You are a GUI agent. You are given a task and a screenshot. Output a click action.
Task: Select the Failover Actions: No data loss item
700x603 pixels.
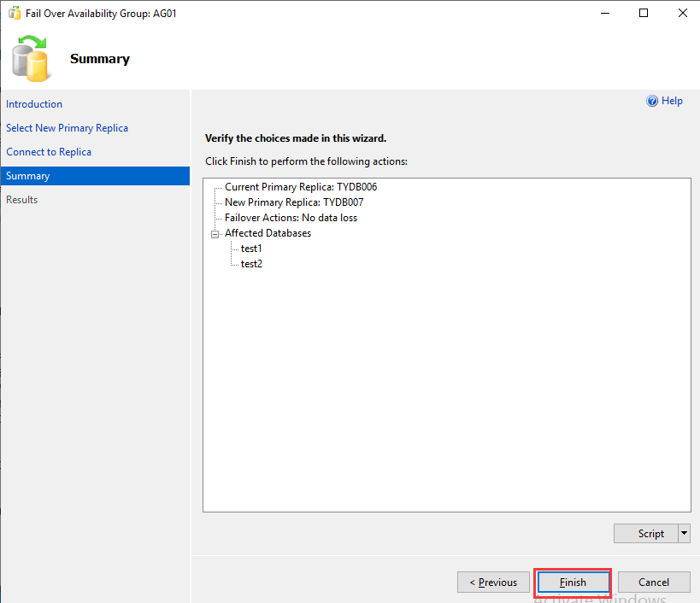[291, 218]
